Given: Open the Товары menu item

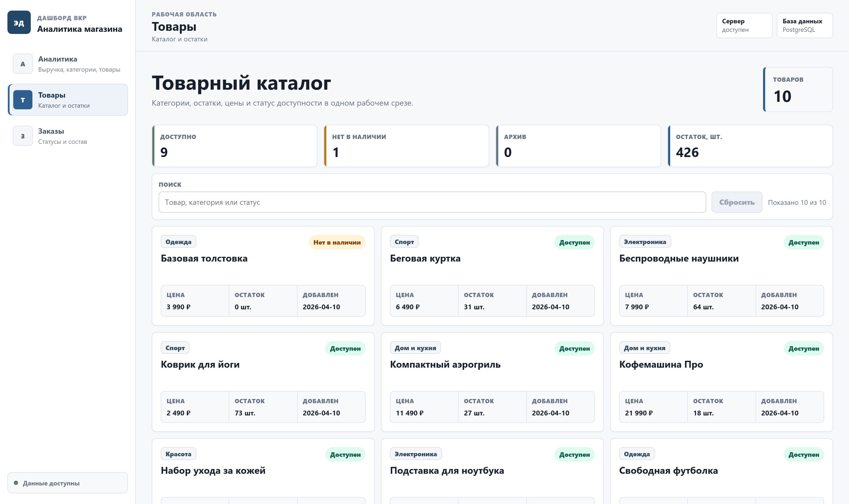Looking at the screenshot, I should (68, 100).
